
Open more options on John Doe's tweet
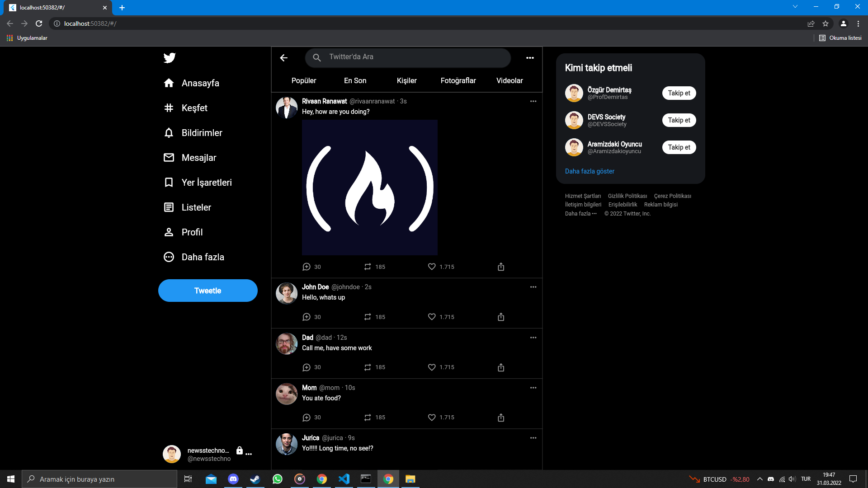coord(533,287)
